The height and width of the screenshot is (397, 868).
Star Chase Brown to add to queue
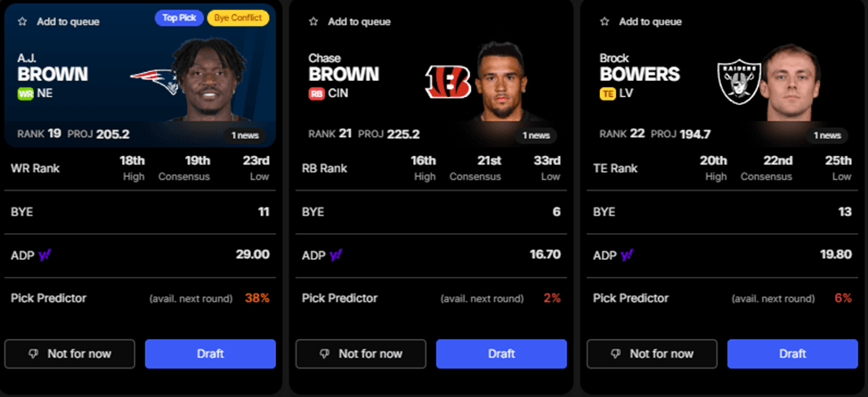313,21
